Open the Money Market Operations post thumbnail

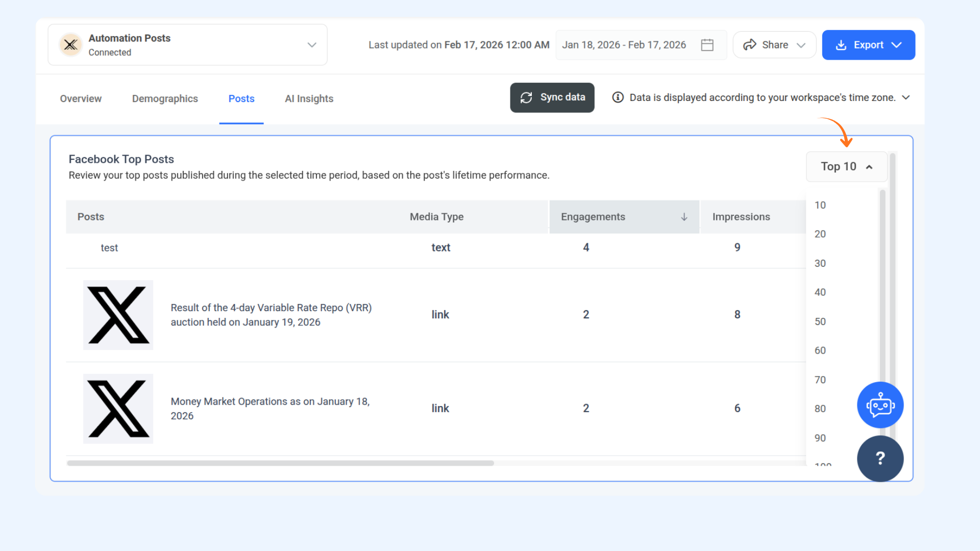click(118, 409)
